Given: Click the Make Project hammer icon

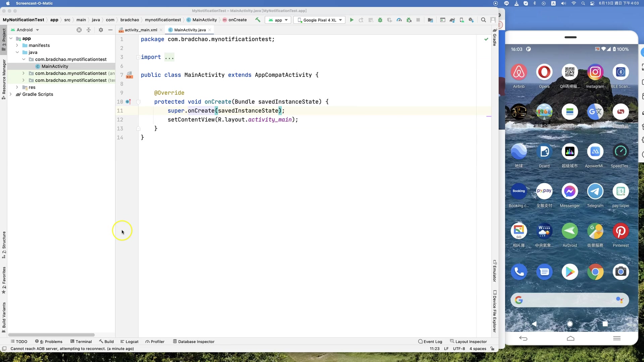Looking at the screenshot, I should [258, 20].
